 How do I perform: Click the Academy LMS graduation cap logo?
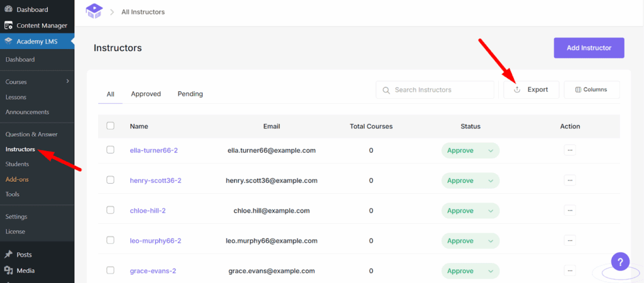point(94,11)
